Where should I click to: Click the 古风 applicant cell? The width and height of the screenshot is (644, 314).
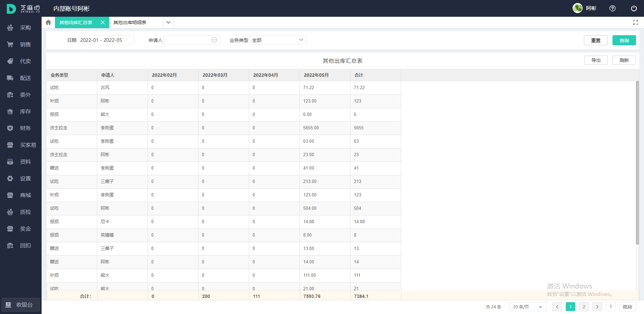pyautogui.click(x=122, y=88)
